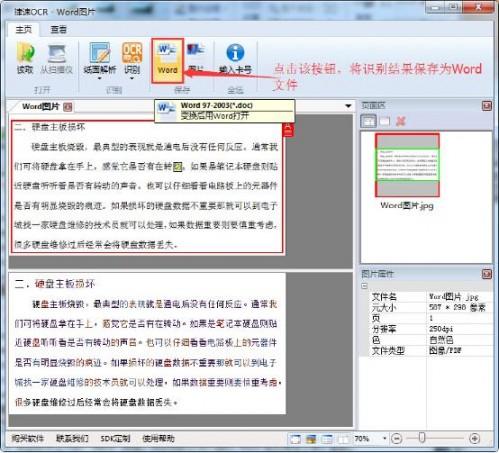Screen dimensions: 499x453
Task: Open the document tab list dropdown arrow
Action: pos(348,106)
